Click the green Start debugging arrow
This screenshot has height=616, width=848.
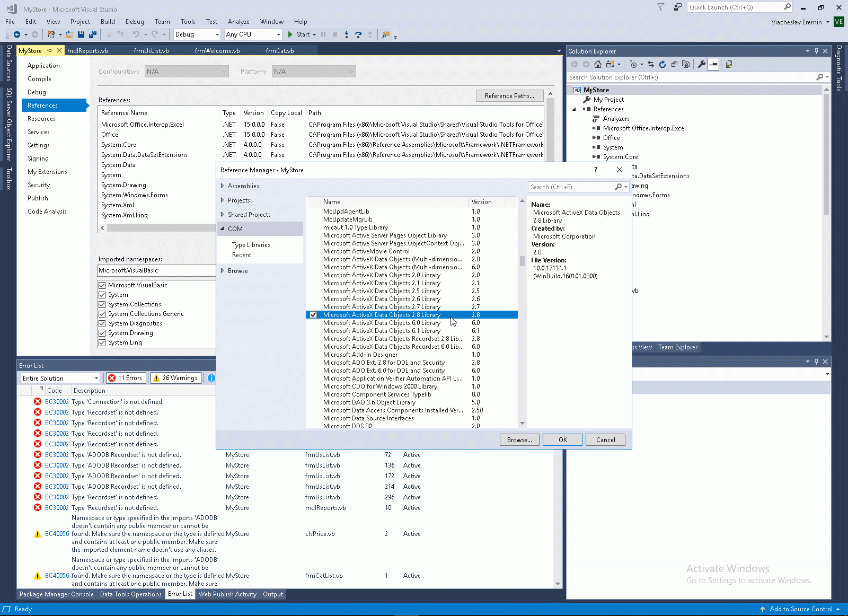pyautogui.click(x=290, y=34)
